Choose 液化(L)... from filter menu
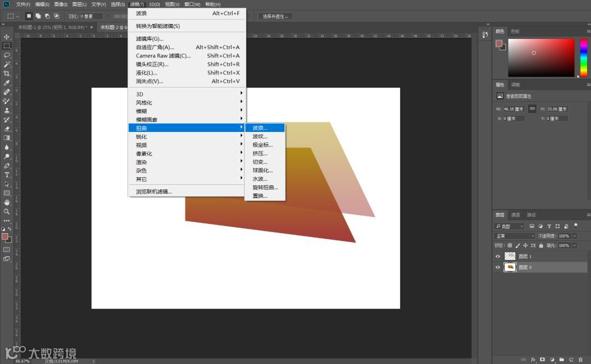 tap(187, 73)
